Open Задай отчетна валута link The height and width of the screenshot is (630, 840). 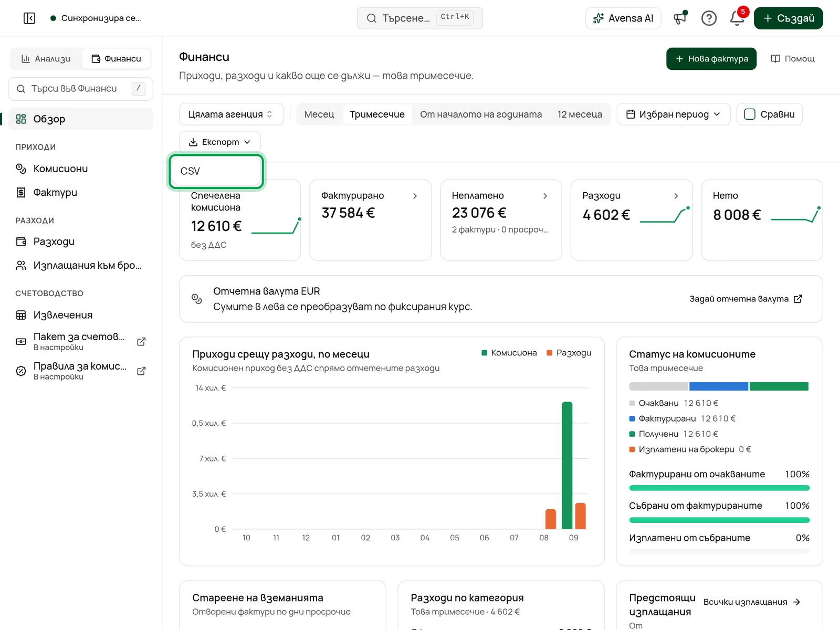(x=745, y=299)
